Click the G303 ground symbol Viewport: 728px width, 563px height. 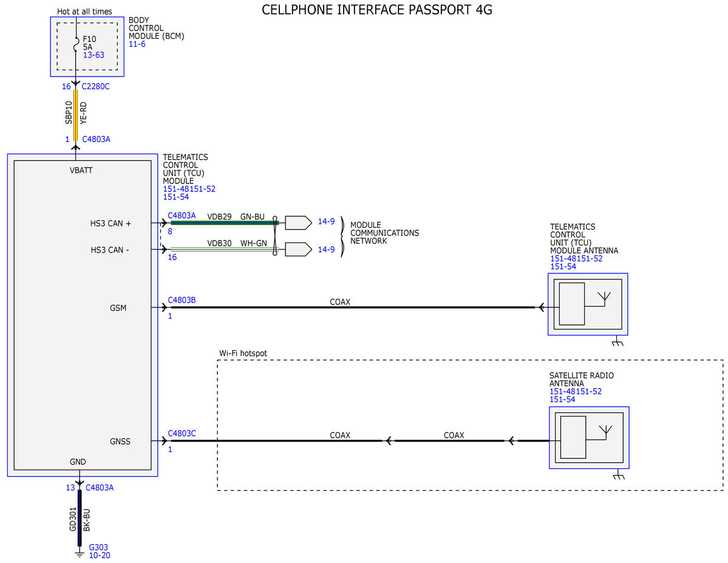point(80,553)
